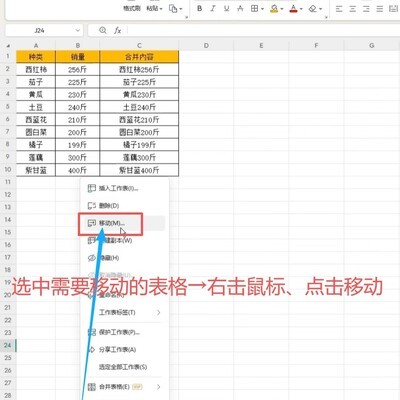The height and width of the screenshot is (400, 400).
Task: Center align text in toolbar
Action: click(x=353, y=9)
